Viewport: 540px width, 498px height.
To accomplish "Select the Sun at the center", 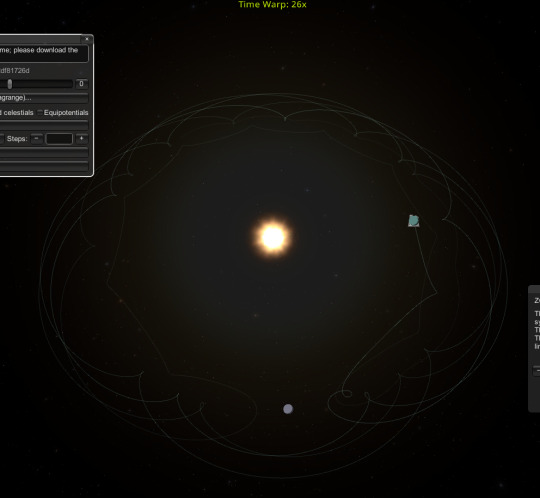I will coord(273,237).
